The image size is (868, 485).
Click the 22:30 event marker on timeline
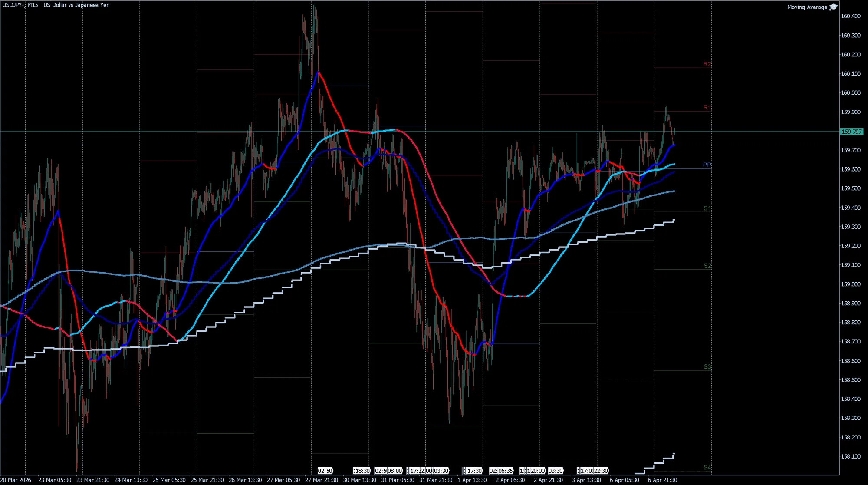pos(601,471)
